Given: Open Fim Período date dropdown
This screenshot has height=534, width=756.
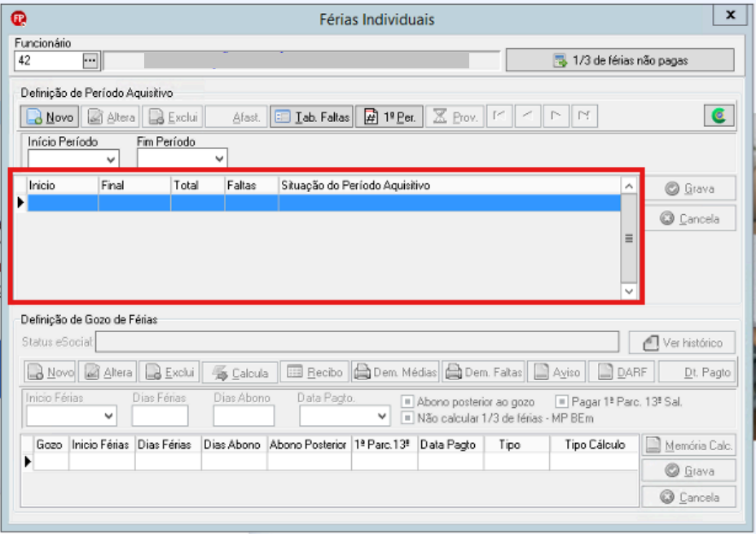Looking at the screenshot, I should click(x=219, y=159).
